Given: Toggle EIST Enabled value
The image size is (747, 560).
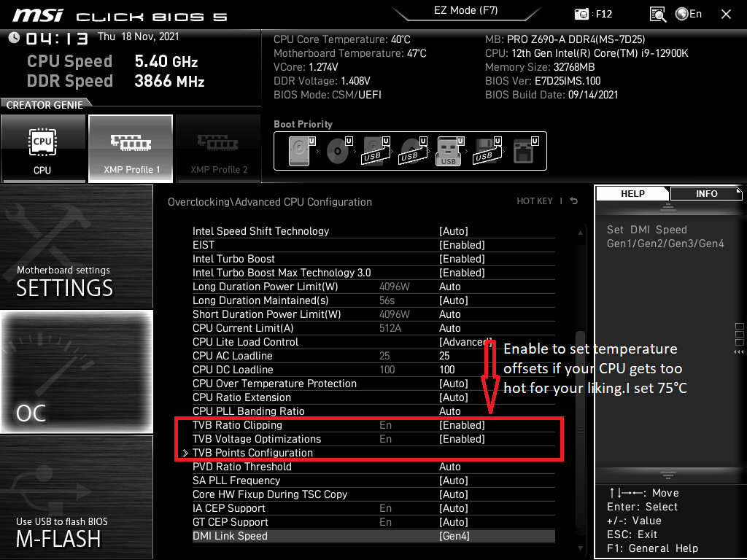Looking at the screenshot, I should click(x=462, y=245).
